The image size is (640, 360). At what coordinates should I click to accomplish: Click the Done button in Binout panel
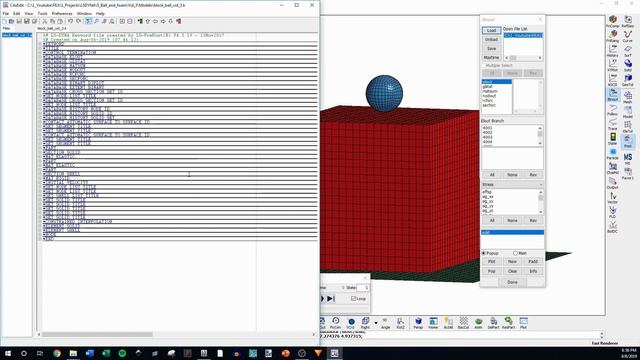(512, 282)
